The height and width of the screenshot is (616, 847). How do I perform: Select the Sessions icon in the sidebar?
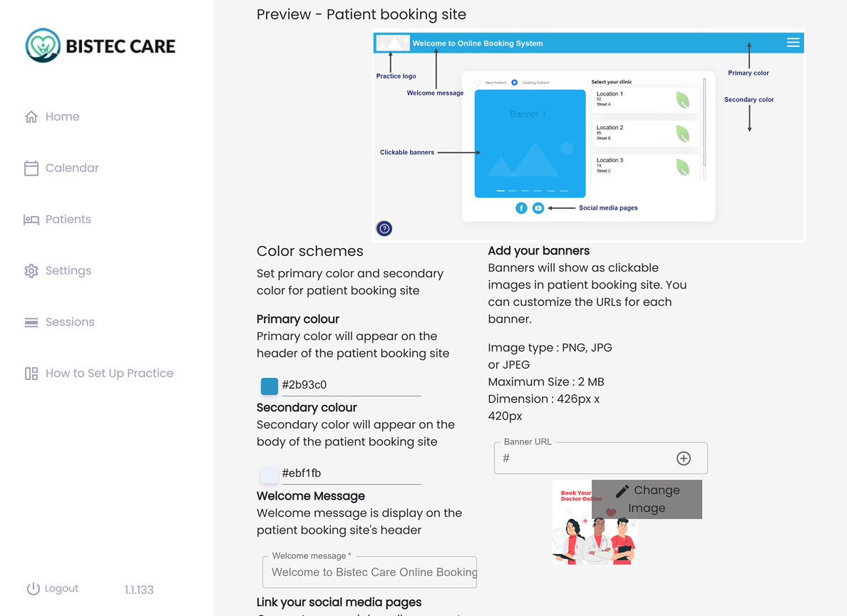click(31, 322)
